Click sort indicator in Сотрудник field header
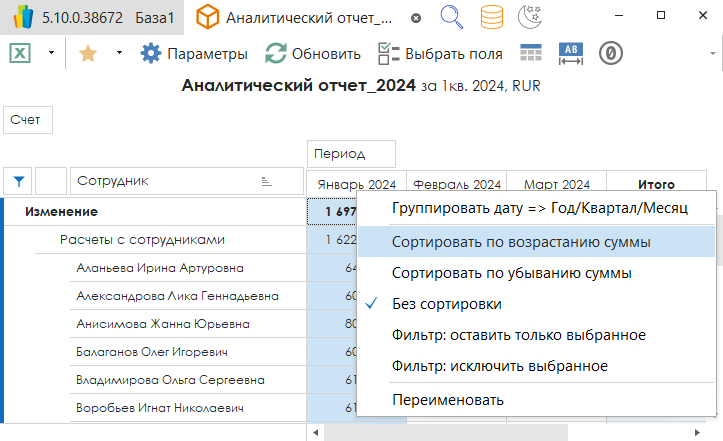 (x=266, y=181)
